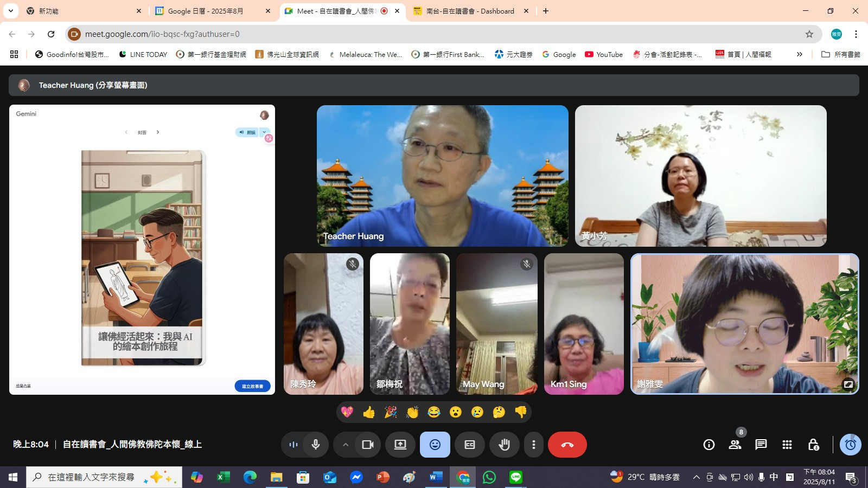The width and height of the screenshot is (868, 488).
Task: Open more options three-dot menu in Meet
Action: [534, 445]
